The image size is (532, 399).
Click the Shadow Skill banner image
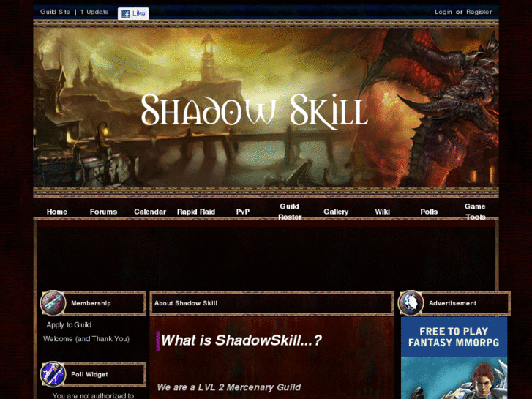click(266, 107)
